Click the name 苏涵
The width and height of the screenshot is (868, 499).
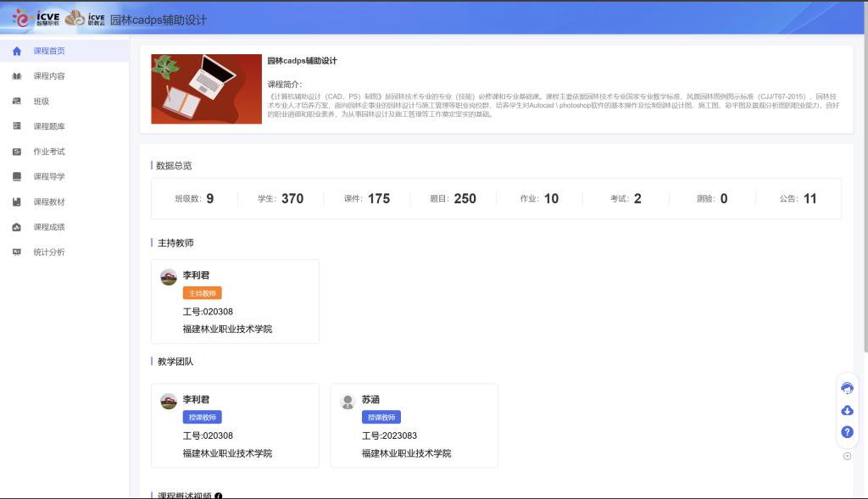pyautogui.click(x=370, y=399)
